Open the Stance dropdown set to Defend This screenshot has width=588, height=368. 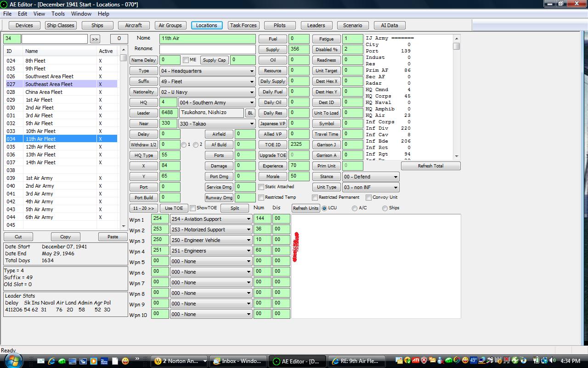tap(371, 177)
